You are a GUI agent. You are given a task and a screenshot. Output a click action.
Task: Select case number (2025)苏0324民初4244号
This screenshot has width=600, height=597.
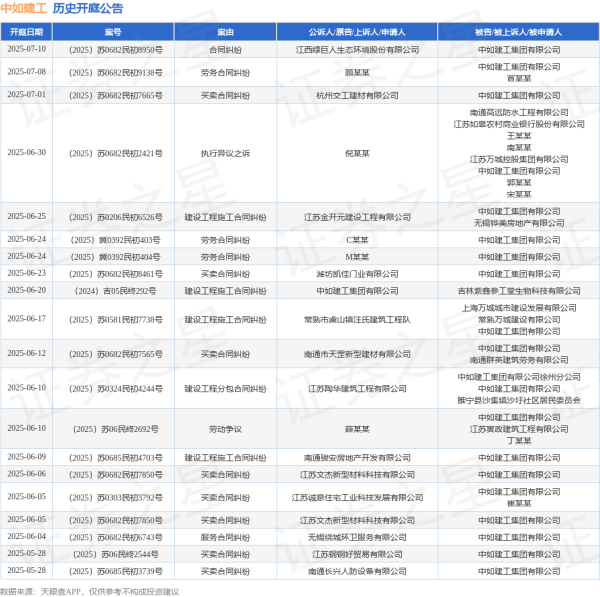pos(116,389)
